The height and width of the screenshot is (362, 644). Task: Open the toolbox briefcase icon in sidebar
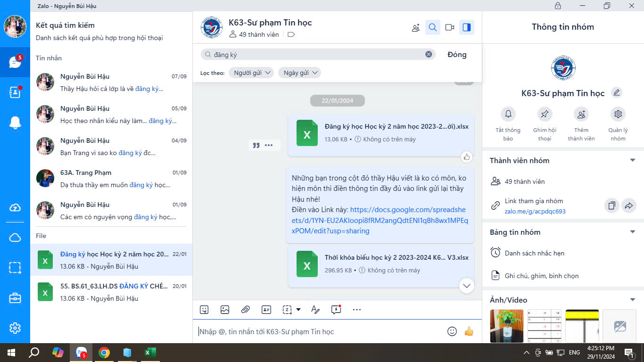(15, 298)
